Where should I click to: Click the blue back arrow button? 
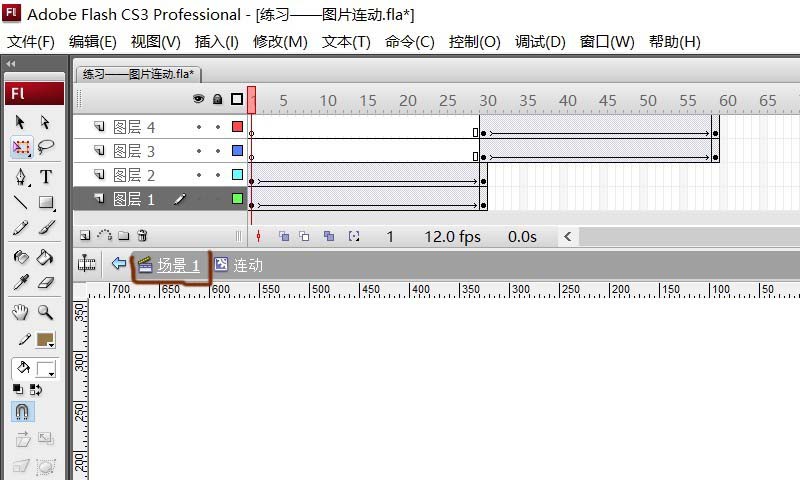point(119,263)
